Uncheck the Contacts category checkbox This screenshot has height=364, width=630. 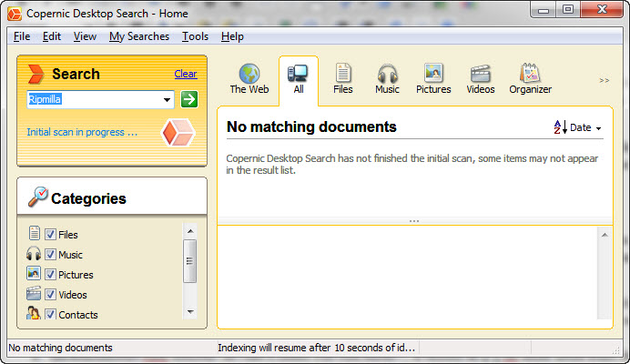(50, 314)
